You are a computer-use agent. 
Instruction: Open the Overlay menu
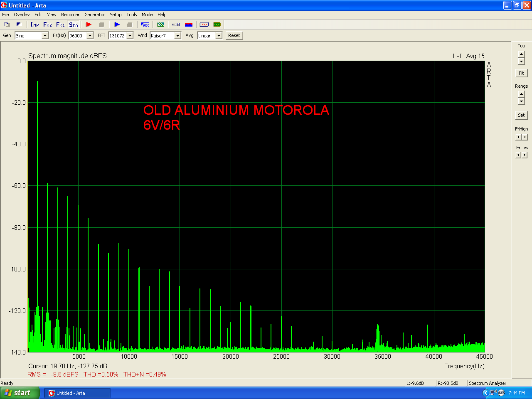(22, 15)
